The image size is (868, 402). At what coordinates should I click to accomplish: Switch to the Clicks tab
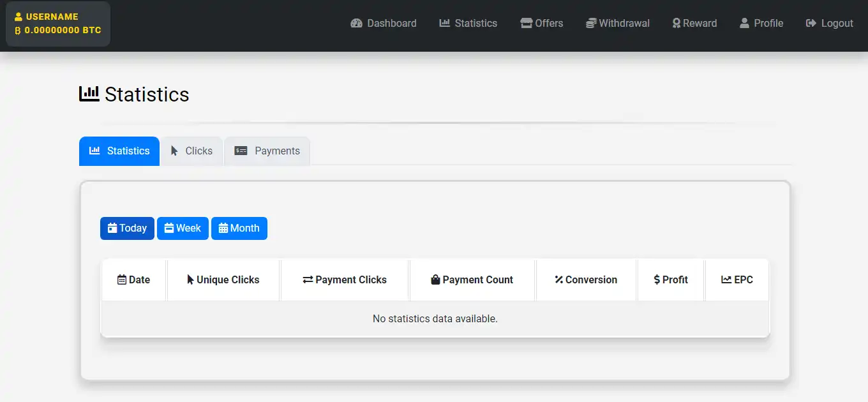(x=191, y=151)
